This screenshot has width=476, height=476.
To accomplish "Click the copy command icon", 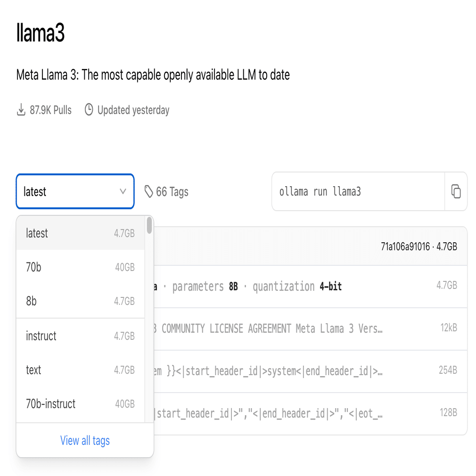I will coord(456,191).
